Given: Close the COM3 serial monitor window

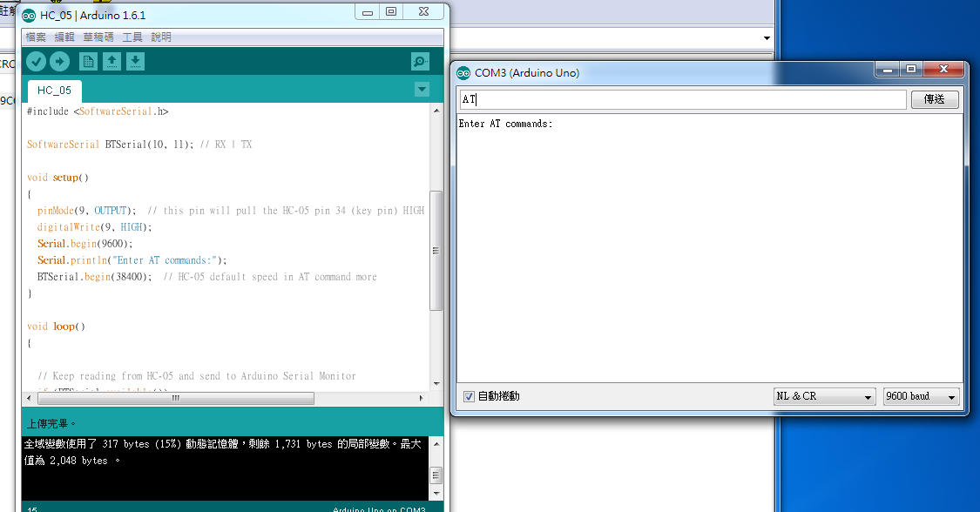Looking at the screenshot, I should (943, 69).
